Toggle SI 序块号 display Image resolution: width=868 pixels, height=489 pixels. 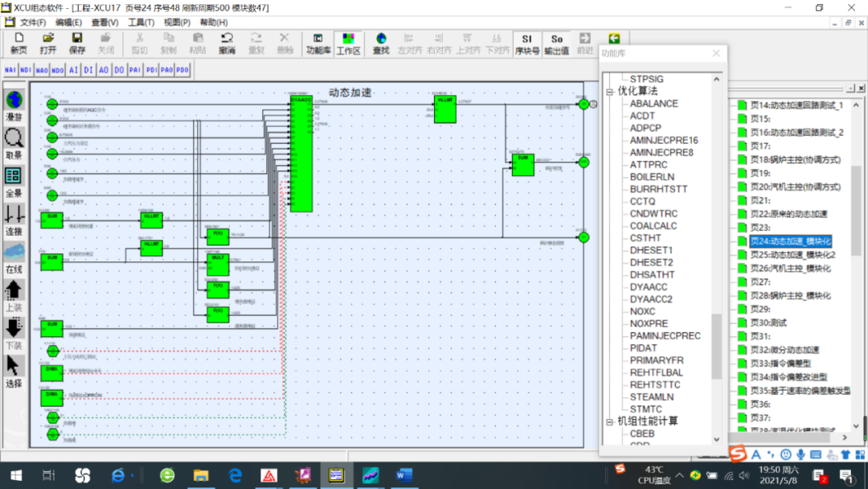[x=526, y=43]
